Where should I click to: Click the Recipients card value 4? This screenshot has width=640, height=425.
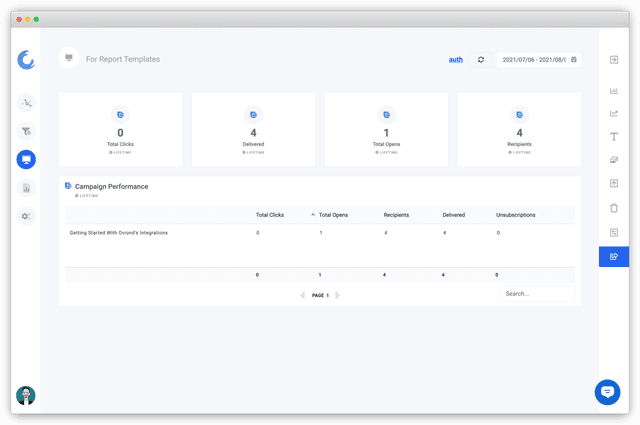click(x=520, y=133)
